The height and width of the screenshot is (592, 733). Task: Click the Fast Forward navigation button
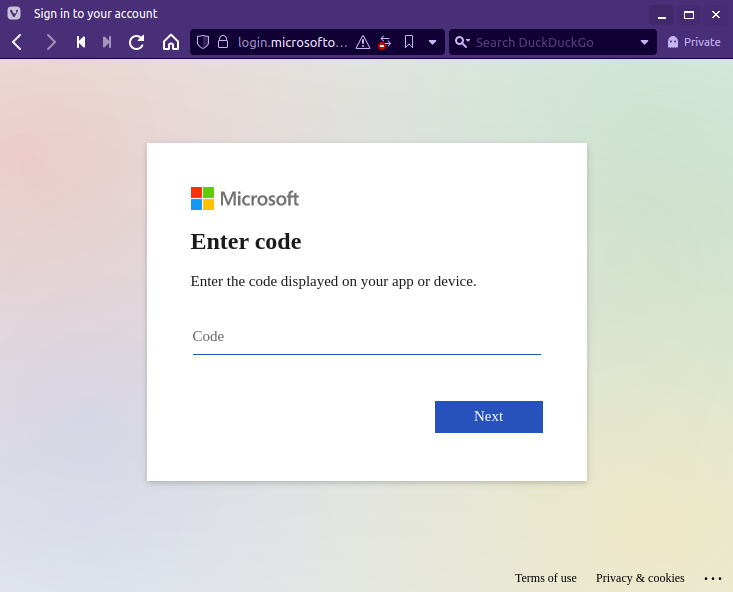(x=107, y=42)
